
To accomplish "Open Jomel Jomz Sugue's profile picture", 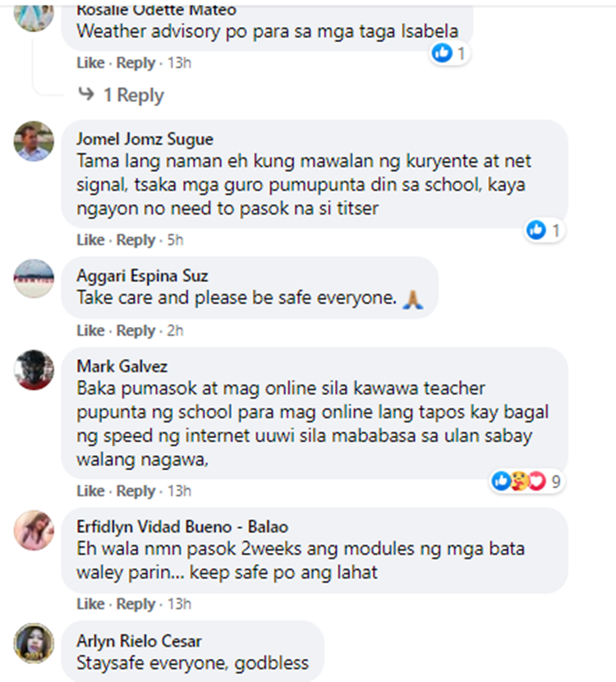I will coord(34,141).
